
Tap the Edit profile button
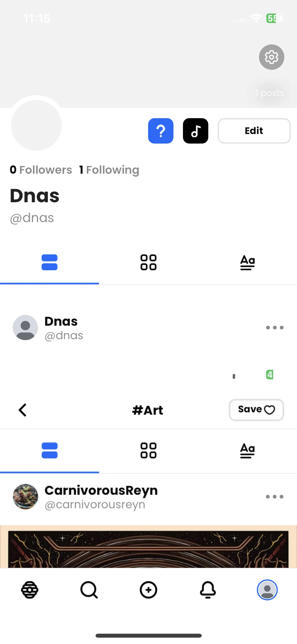pos(254,131)
